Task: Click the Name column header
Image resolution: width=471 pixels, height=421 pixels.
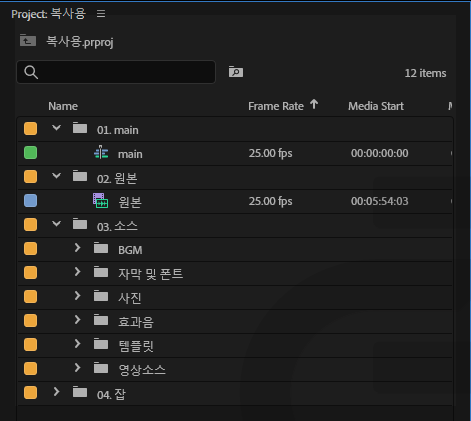Action: pos(63,106)
